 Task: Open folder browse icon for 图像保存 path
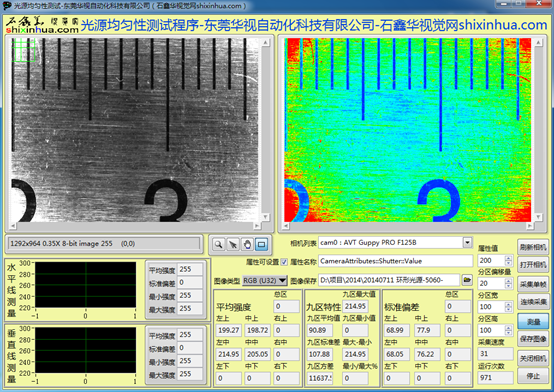(x=467, y=280)
